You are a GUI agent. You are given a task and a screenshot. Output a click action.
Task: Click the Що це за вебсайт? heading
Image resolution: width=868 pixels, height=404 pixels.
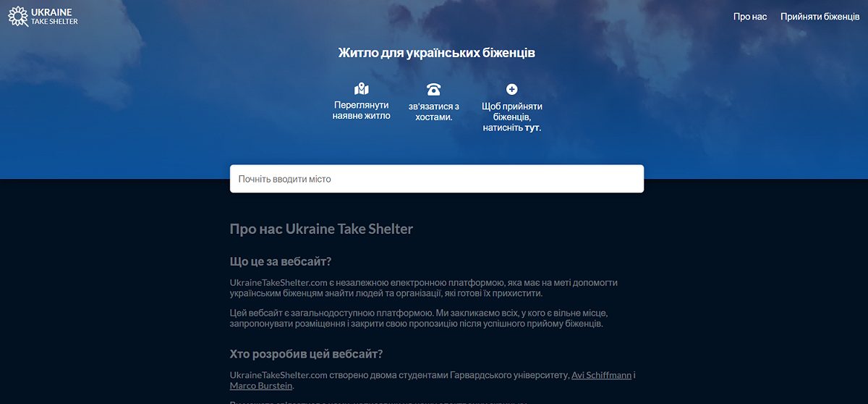[x=281, y=261]
